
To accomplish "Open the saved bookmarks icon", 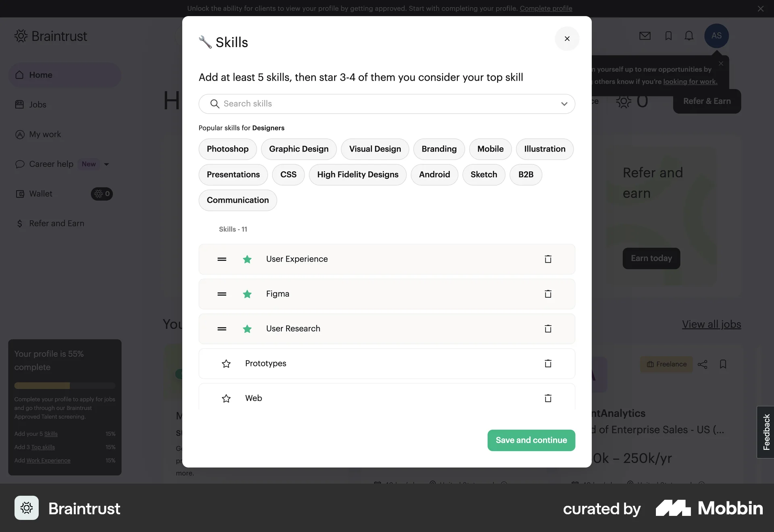I will coord(668,36).
